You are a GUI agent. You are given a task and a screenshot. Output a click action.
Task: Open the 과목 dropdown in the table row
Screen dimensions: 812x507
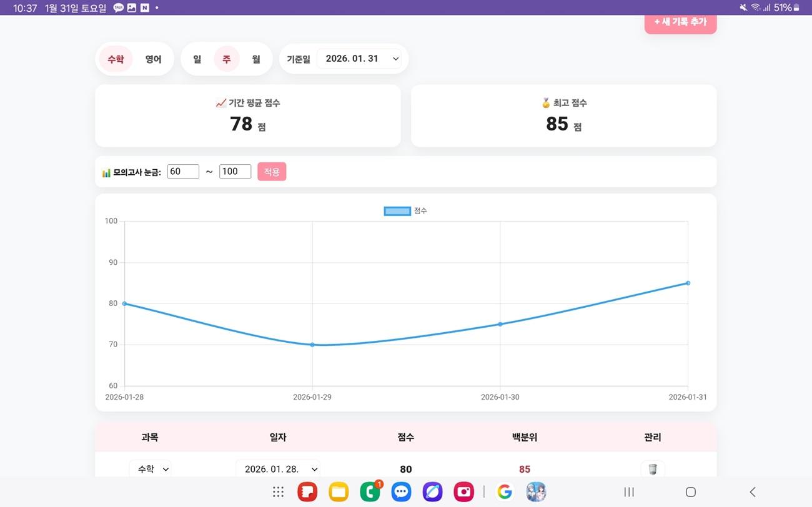[150, 469]
